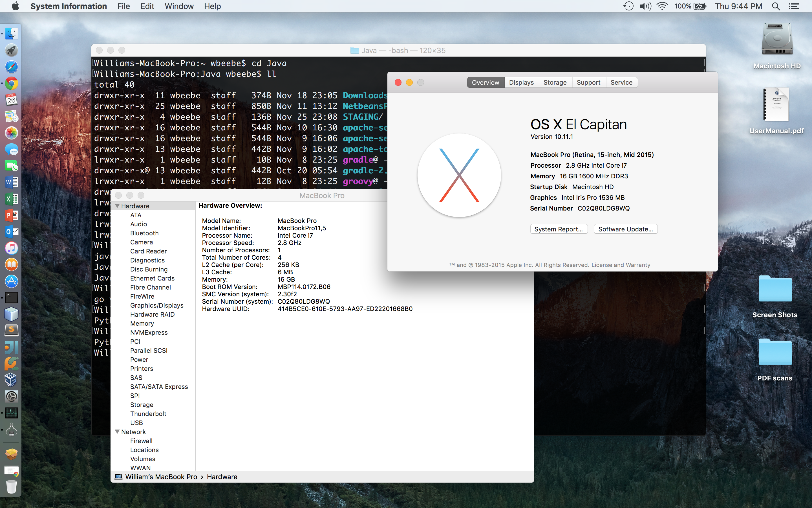Switch to the Support tab
Image resolution: width=812 pixels, height=508 pixels.
click(x=588, y=83)
